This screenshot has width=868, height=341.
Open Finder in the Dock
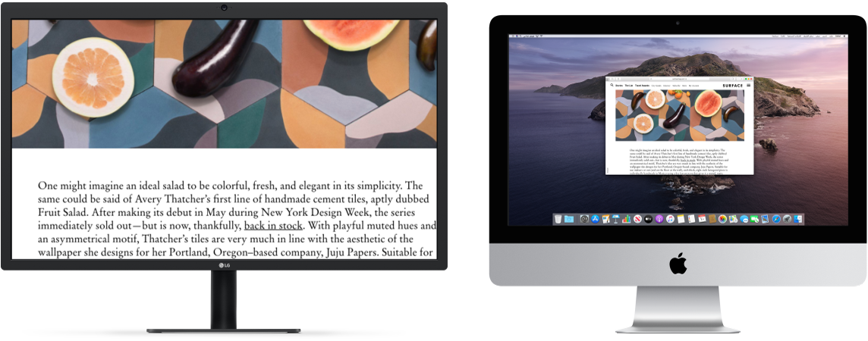tap(797, 219)
